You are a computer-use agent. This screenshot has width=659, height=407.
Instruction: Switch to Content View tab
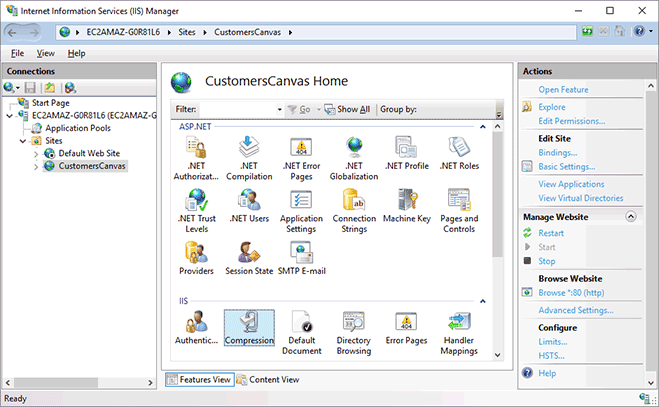coord(268,380)
